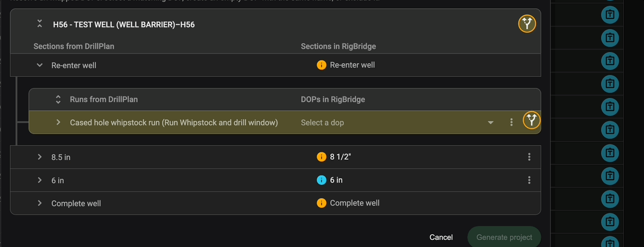Image resolution: width=644 pixels, height=247 pixels.
Task: Click orange info icon beside Re-enter well
Action: point(321,65)
